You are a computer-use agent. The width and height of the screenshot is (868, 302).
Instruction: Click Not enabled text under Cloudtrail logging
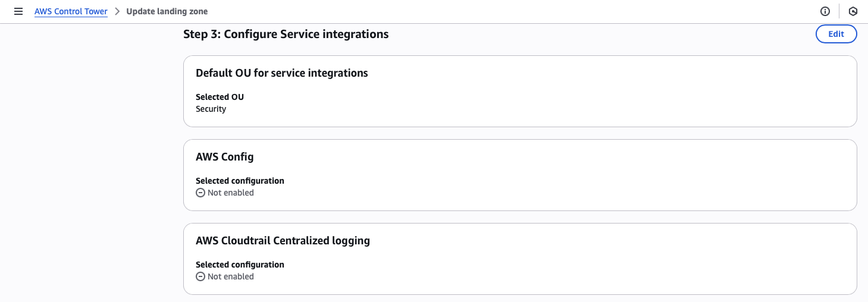point(231,276)
